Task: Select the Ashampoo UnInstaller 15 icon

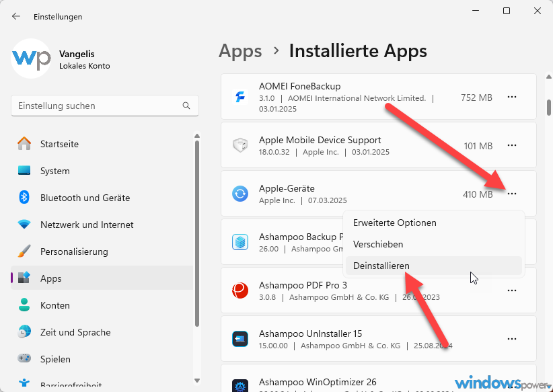Action: [240, 339]
